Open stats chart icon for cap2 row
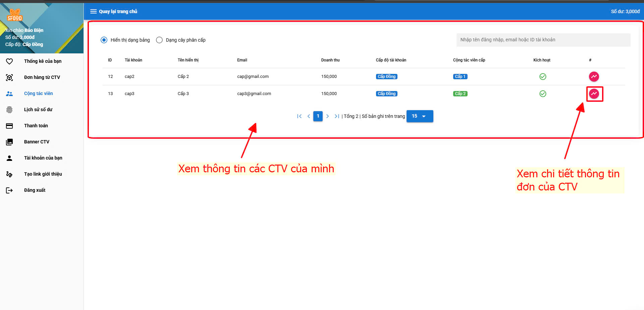 click(594, 77)
